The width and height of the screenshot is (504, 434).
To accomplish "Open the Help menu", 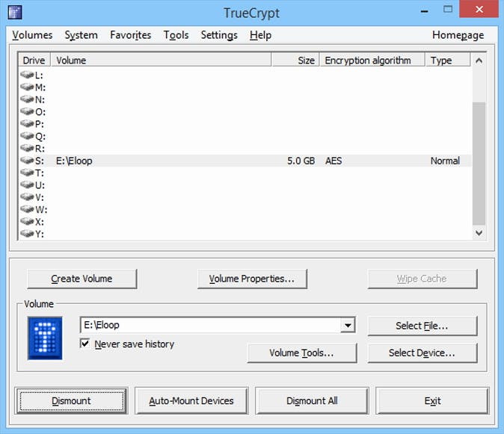I will pyautogui.click(x=260, y=35).
